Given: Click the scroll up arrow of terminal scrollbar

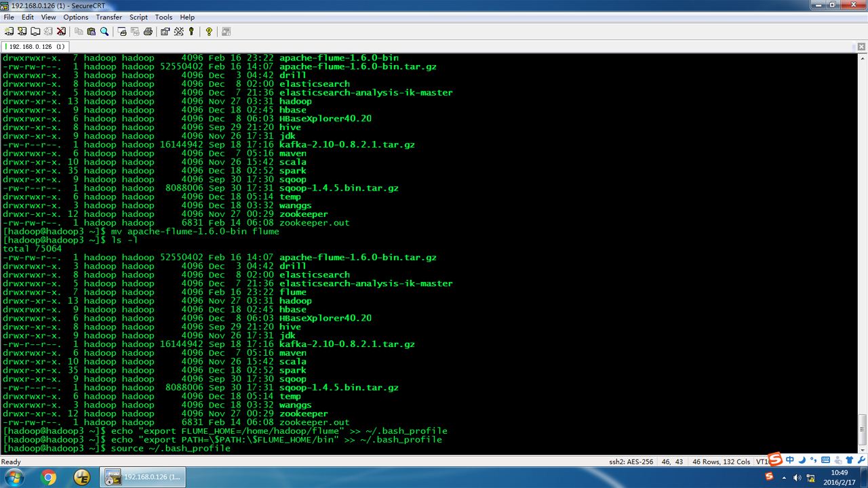Looking at the screenshot, I should click(x=863, y=57).
